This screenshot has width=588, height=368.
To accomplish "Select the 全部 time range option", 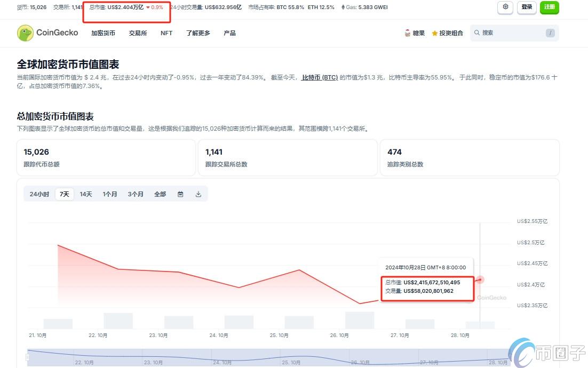I will (x=160, y=194).
